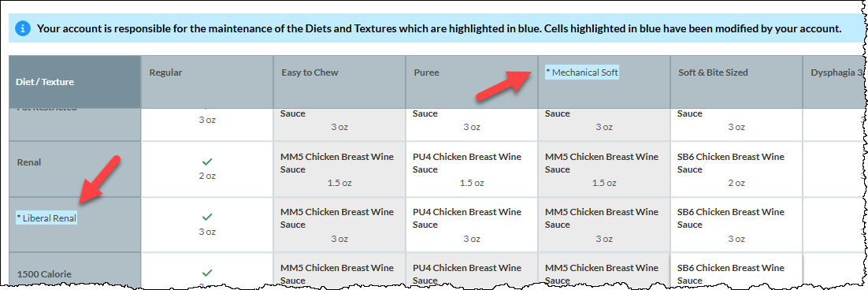Open Renal Puree PU4 Chicken cell
This screenshot has height=290, width=868.
click(x=472, y=169)
